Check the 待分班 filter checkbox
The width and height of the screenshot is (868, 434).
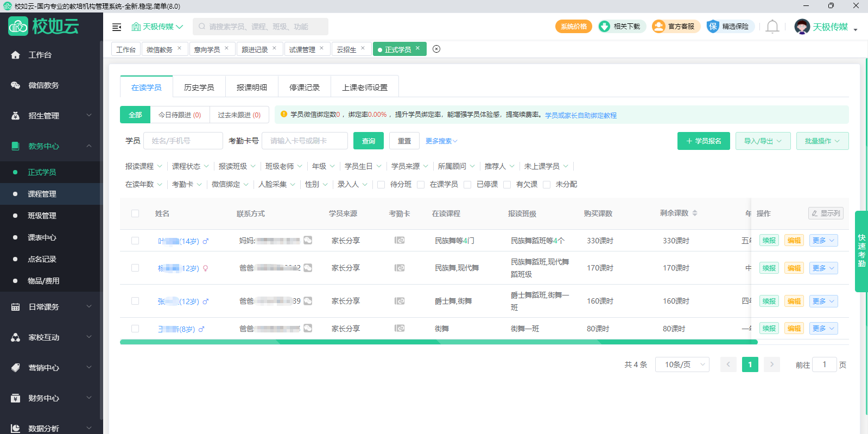(381, 185)
